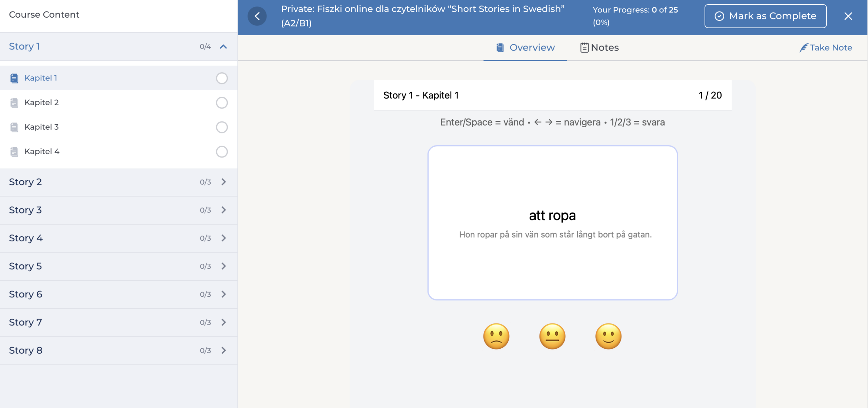Click the neutral face emoji rating
Viewport: 868px width, 408px height.
tap(552, 336)
